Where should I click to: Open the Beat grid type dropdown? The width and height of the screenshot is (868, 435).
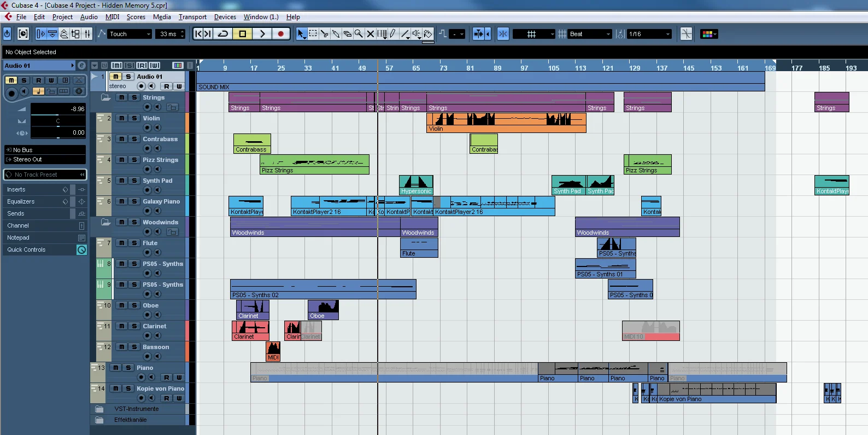[x=590, y=34]
